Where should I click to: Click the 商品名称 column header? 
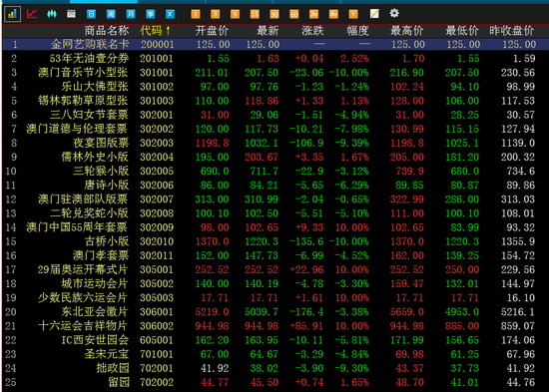point(107,31)
